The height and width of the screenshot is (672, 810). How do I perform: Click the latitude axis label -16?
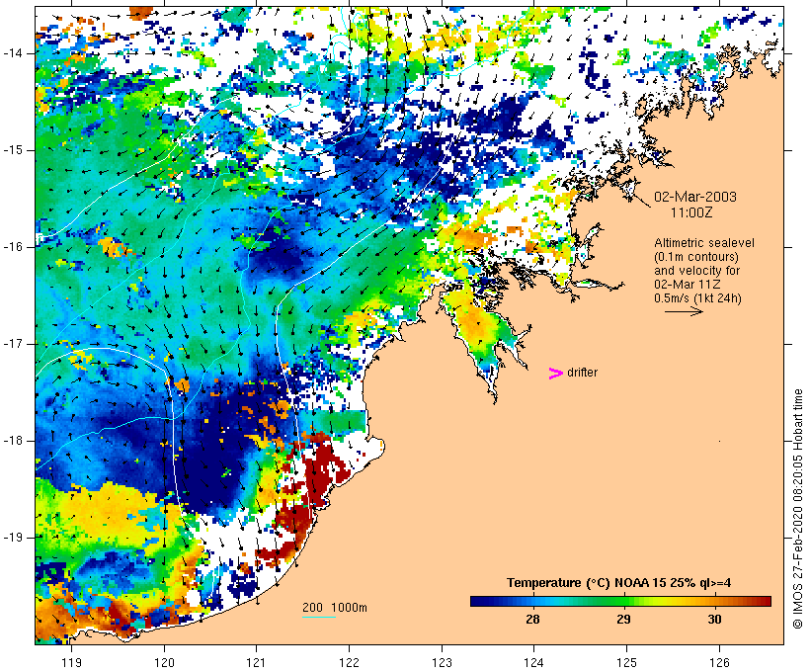click(x=13, y=247)
